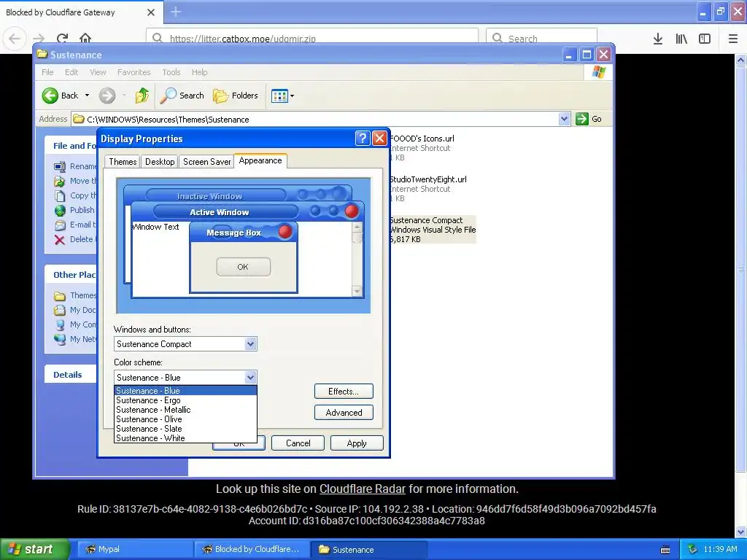Choose Sustenance - Metallic color scheme

(186, 410)
